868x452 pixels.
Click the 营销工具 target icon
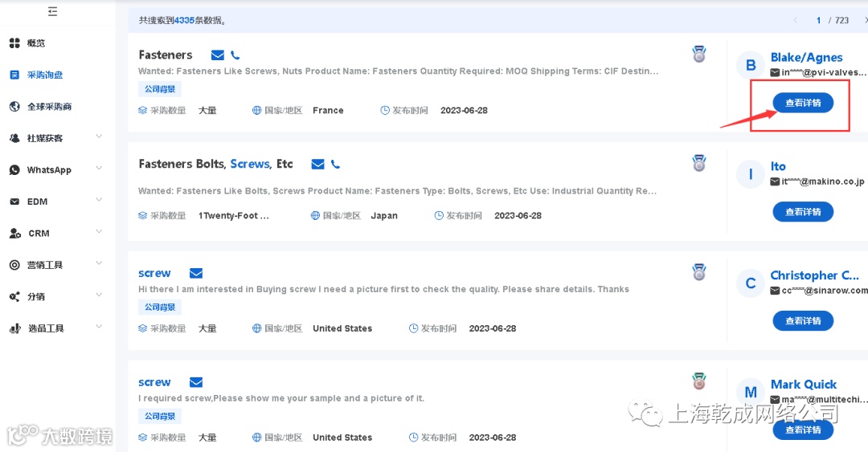(x=15, y=265)
